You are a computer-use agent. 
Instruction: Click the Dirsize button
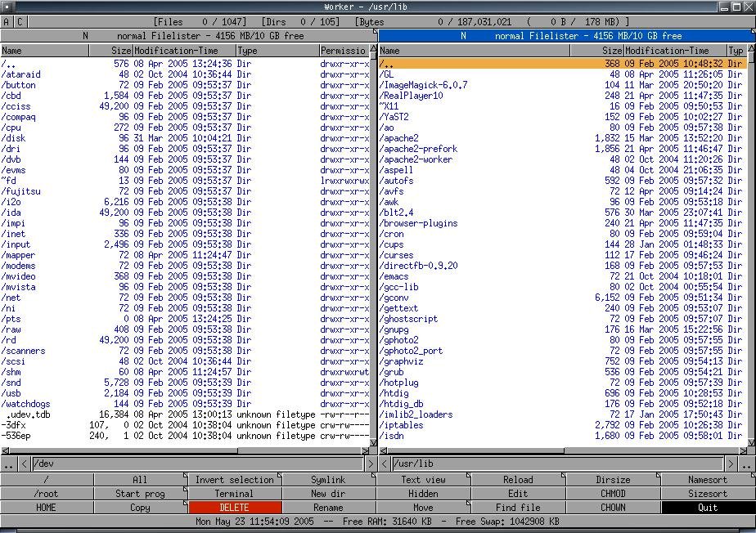(x=614, y=480)
